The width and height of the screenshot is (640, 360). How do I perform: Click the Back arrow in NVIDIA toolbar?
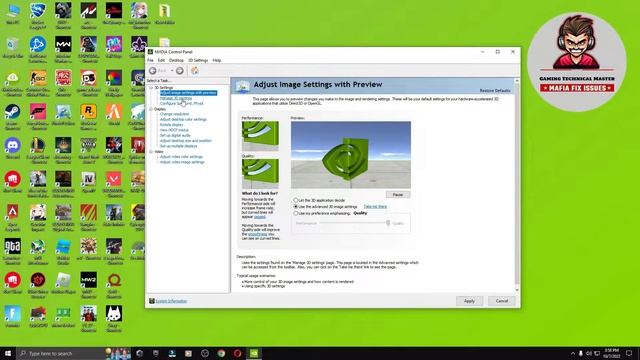pos(153,71)
